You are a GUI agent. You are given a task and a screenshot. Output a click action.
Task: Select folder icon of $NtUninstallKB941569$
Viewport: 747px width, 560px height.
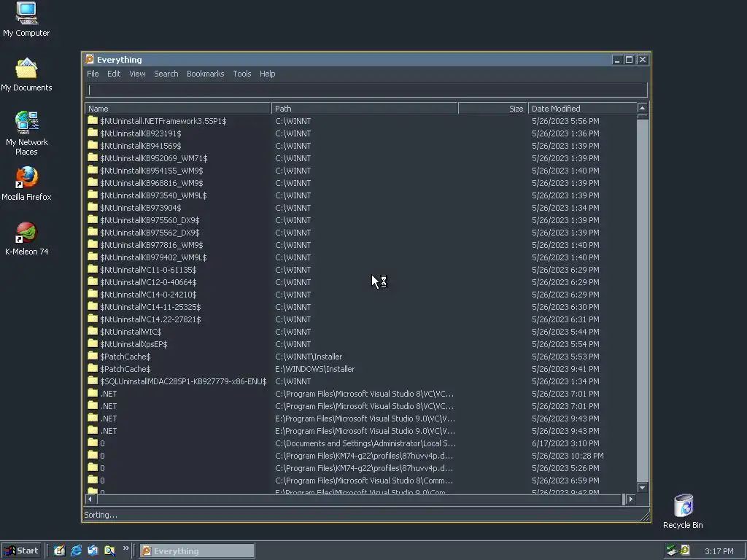pos(93,145)
